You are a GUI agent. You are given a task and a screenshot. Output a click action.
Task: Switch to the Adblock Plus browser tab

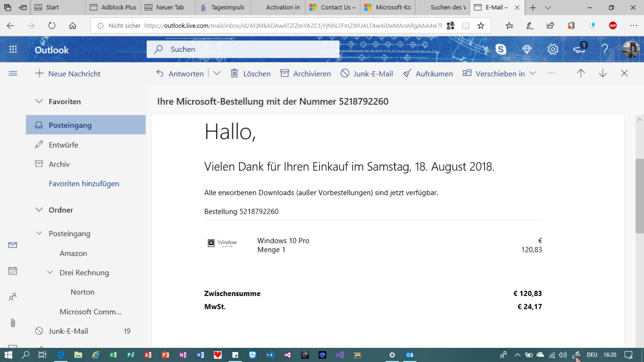[113, 7]
